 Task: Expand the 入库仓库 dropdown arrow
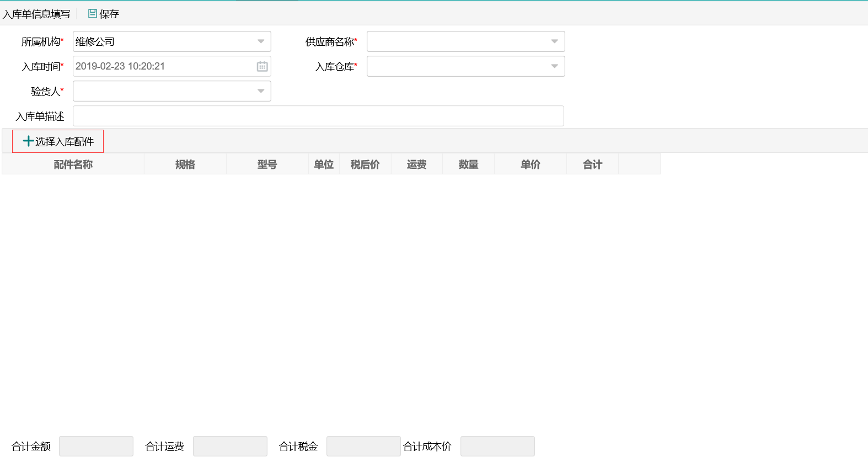pyautogui.click(x=555, y=66)
